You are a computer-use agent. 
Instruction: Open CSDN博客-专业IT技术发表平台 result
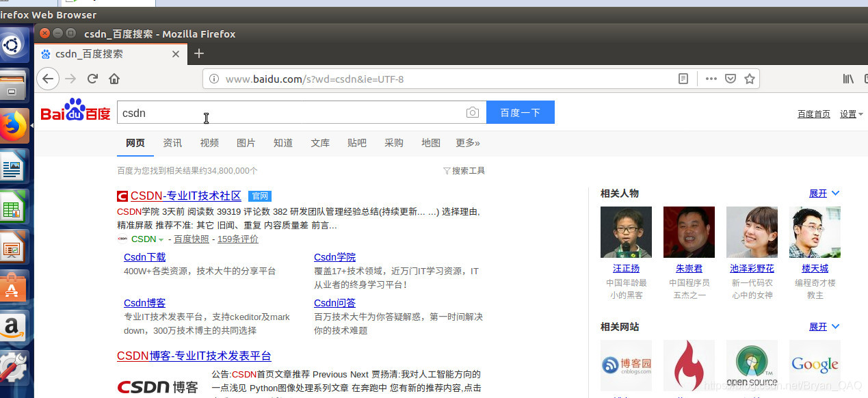194,356
